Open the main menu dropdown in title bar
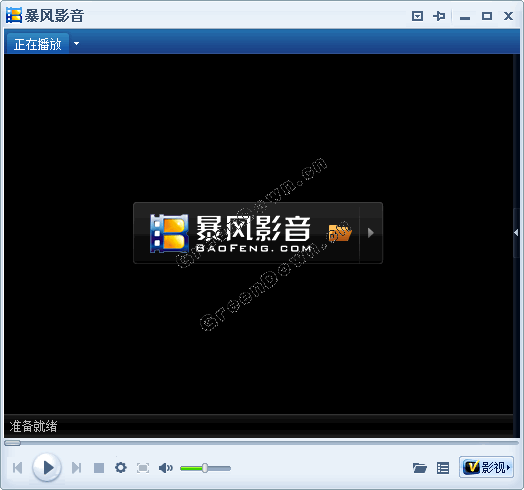The image size is (524, 490). click(x=417, y=16)
